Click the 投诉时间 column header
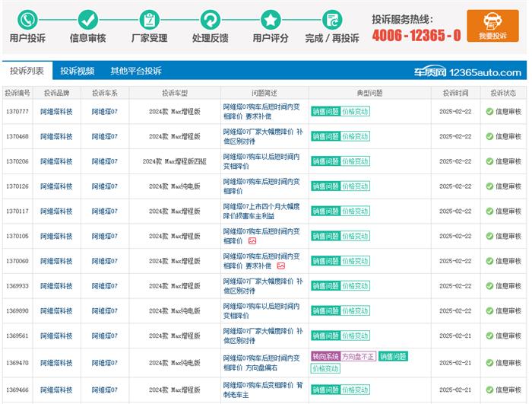Viewport: 532px width, 404px height. [x=456, y=93]
